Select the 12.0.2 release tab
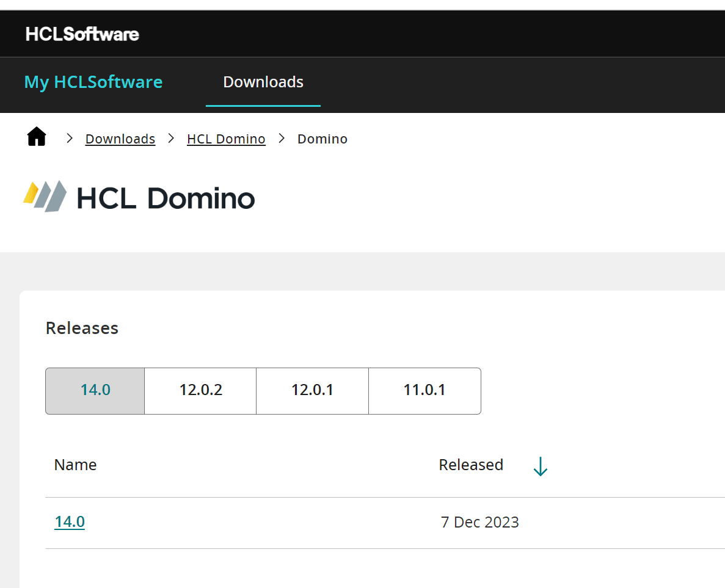 pyautogui.click(x=201, y=391)
